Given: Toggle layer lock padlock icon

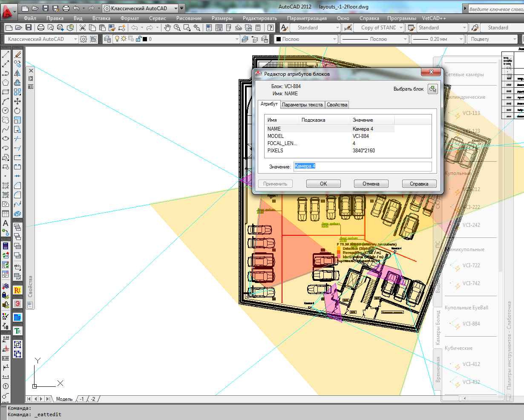Looking at the screenshot, I should (x=138, y=39).
